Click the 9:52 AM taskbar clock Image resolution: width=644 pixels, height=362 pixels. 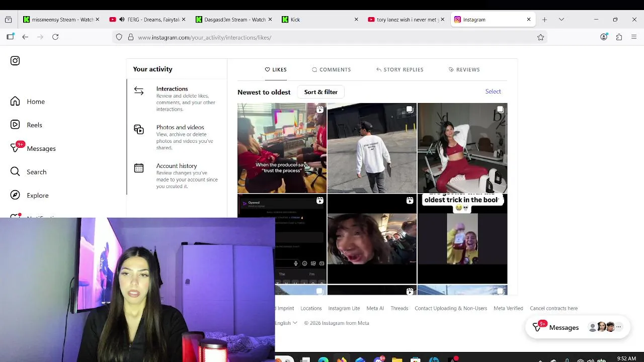tap(626, 358)
